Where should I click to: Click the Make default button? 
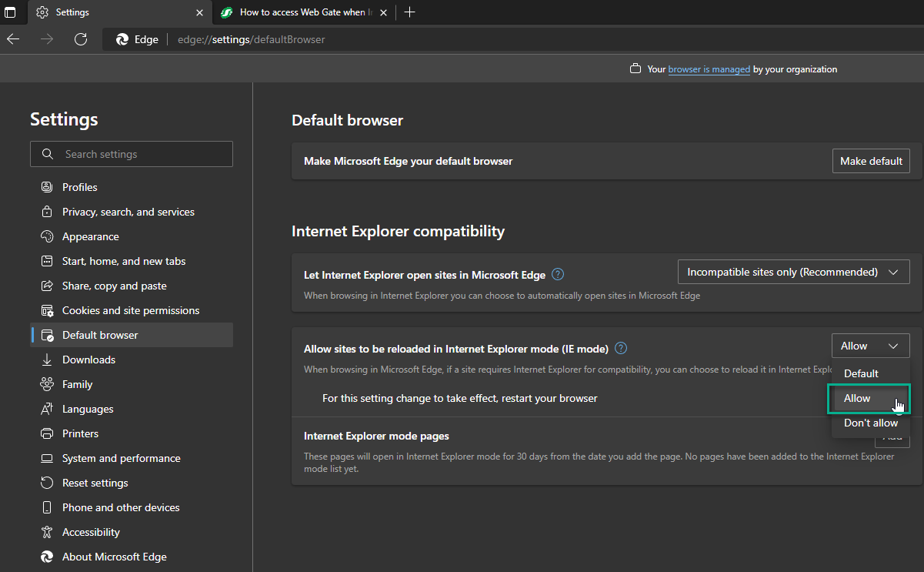tap(871, 161)
